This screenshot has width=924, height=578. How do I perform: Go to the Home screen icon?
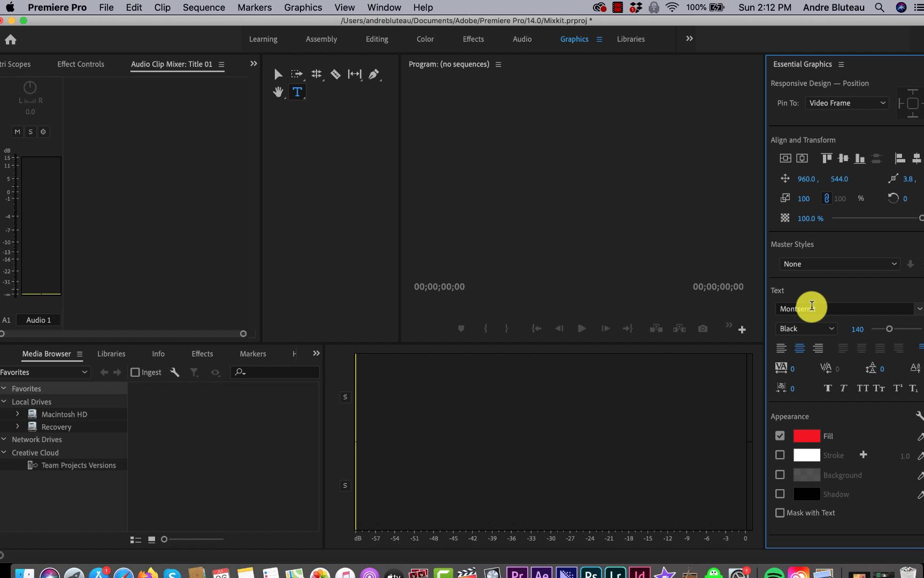point(11,39)
